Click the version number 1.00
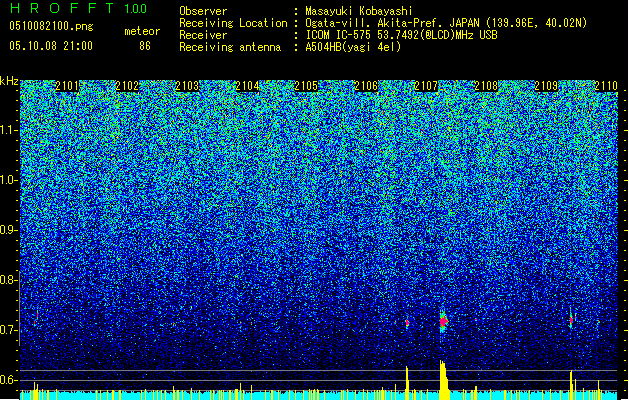The image size is (629, 400). 136,9
